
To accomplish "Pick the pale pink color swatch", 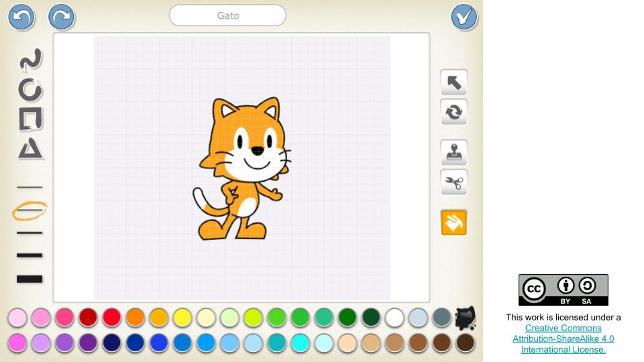I will click(17, 318).
